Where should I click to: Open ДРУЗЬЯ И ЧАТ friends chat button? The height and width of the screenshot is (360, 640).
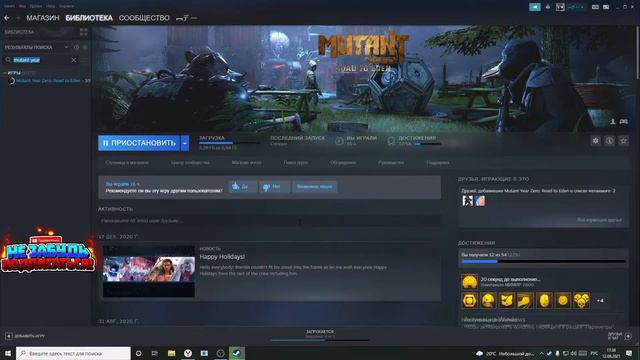620,336
